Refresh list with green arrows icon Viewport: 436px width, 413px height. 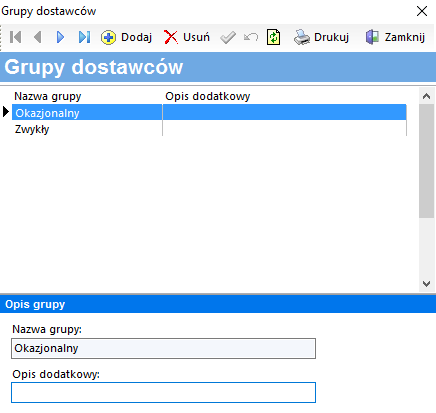[273, 37]
